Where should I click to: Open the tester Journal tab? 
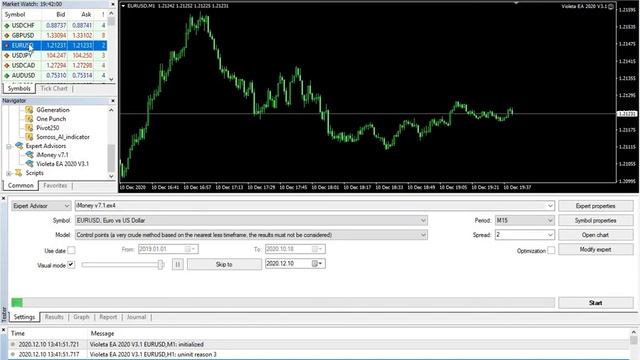click(x=136, y=317)
